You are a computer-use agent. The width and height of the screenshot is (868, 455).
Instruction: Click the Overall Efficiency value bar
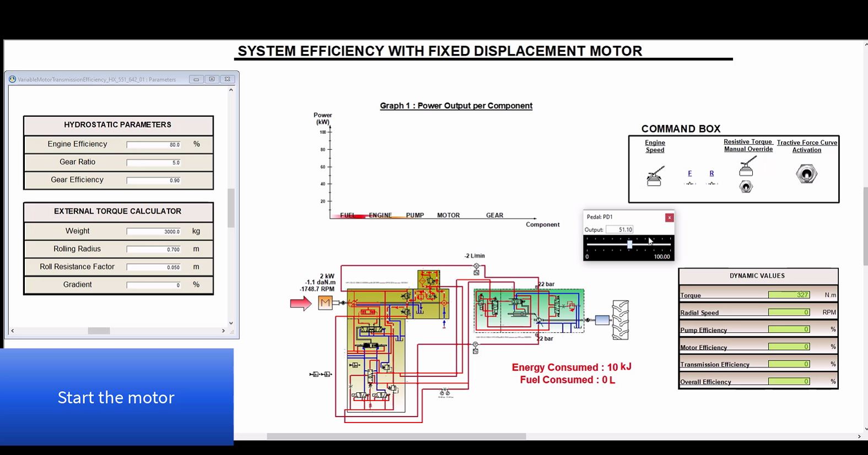tap(789, 381)
